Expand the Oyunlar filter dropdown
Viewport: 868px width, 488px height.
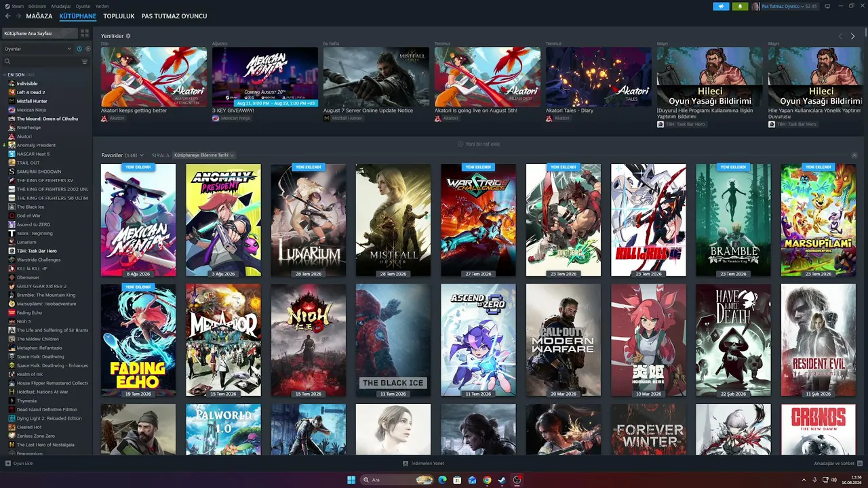coord(37,49)
